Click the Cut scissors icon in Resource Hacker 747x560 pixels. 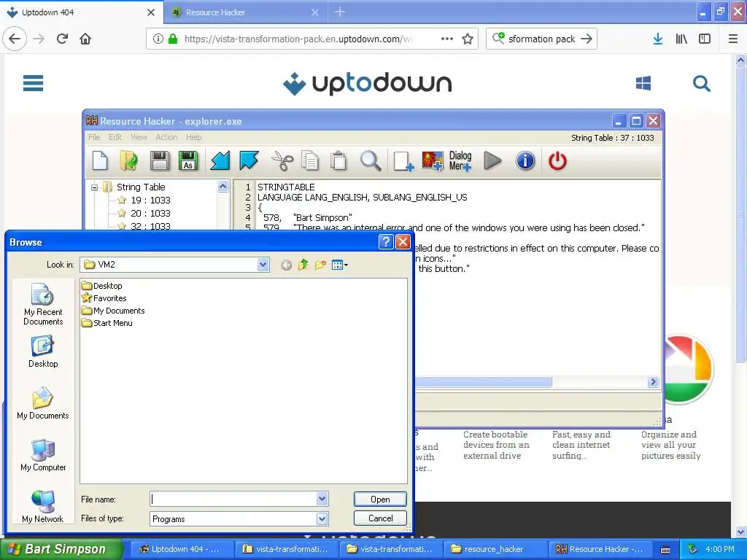(x=282, y=160)
